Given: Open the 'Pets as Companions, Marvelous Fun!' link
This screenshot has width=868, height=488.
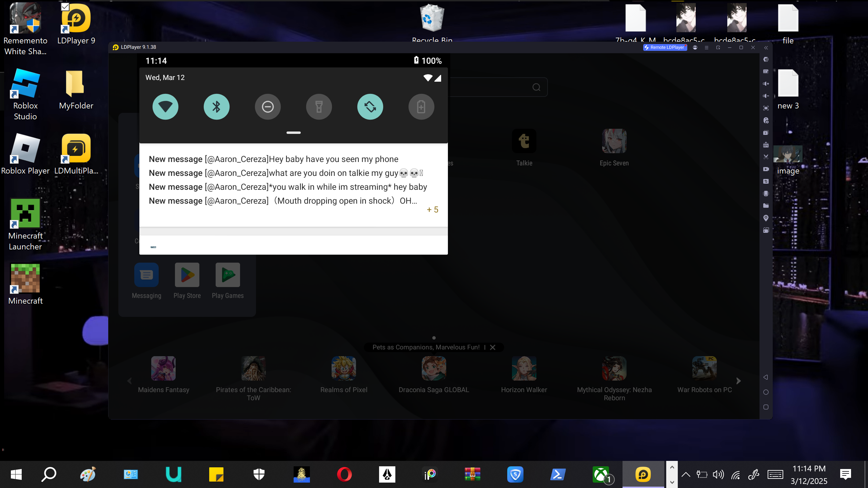Looking at the screenshot, I should (426, 347).
